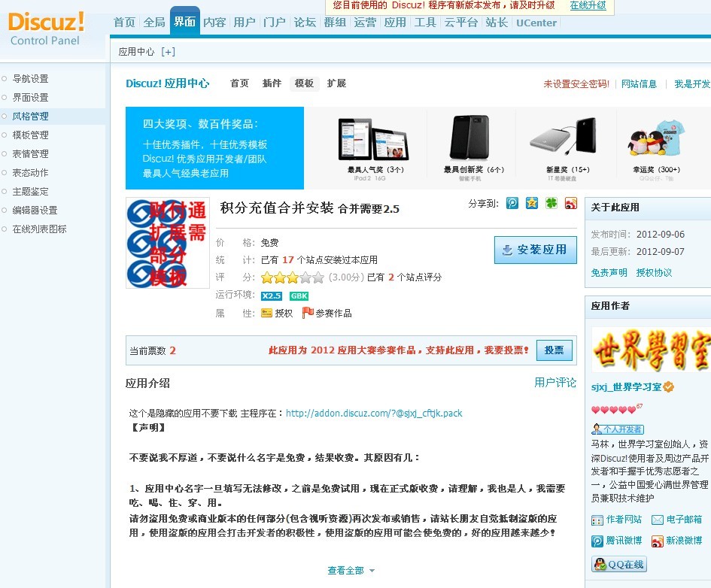Open 编辑器设置 in the sidebar
The width and height of the screenshot is (711, 588).
tap(35, 211)
